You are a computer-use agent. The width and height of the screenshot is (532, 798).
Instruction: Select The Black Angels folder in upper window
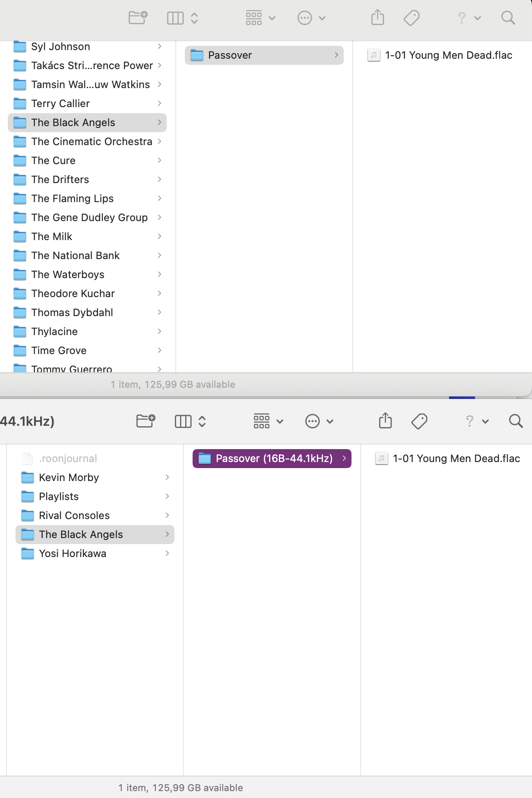pos(87,123)
